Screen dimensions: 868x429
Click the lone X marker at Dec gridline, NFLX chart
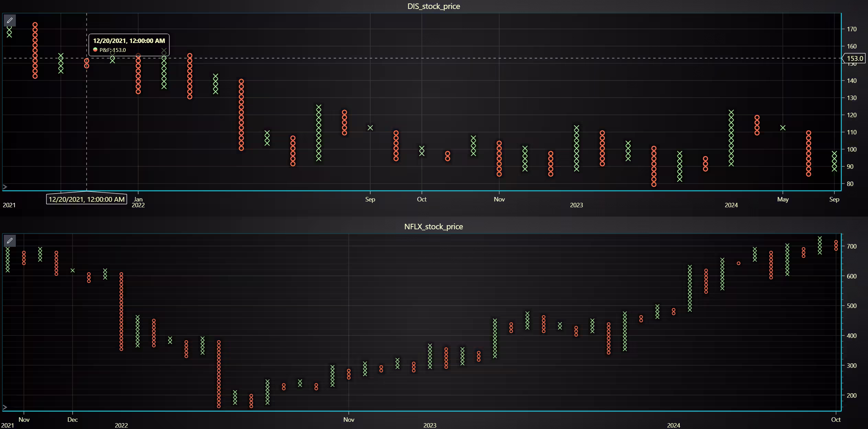coord(73,271)
